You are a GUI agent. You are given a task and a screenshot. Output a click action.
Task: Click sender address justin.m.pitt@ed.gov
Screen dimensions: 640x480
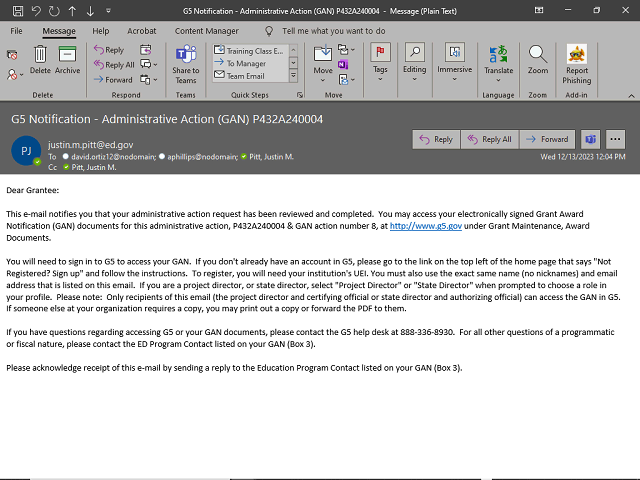(x=91, y=144)
